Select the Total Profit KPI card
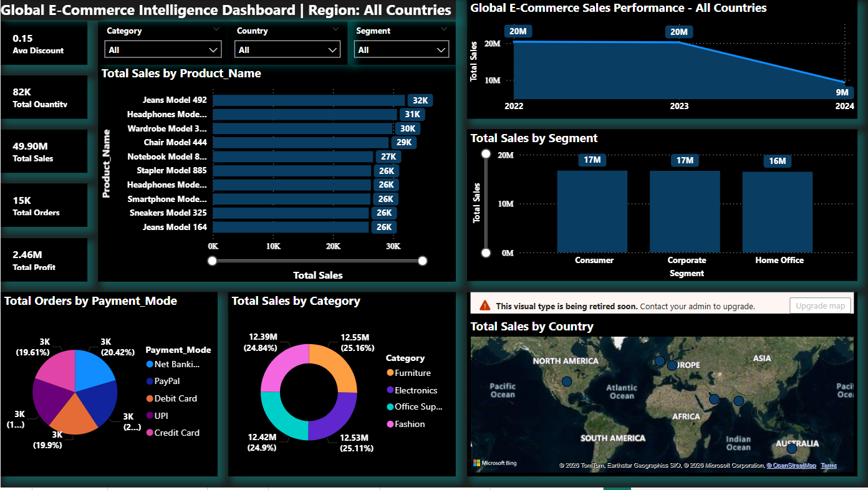This screenshot has height=490, width=868. coord(44,261)
